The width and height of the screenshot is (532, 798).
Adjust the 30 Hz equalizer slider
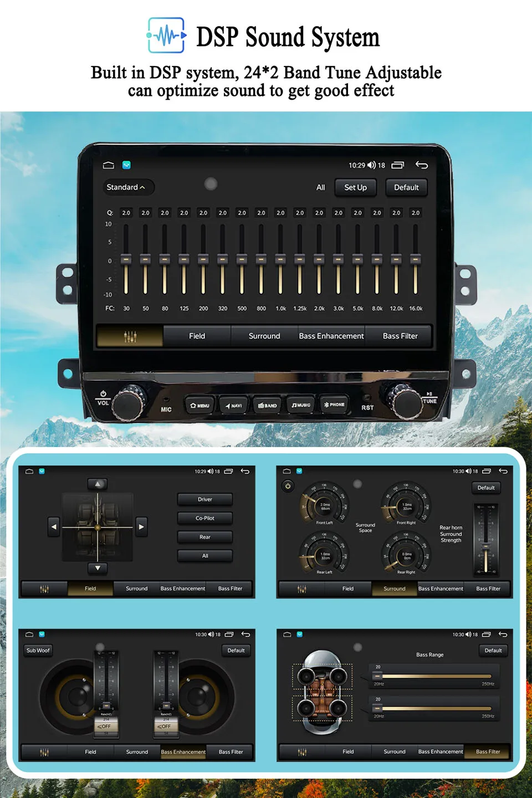coord(126,259)
